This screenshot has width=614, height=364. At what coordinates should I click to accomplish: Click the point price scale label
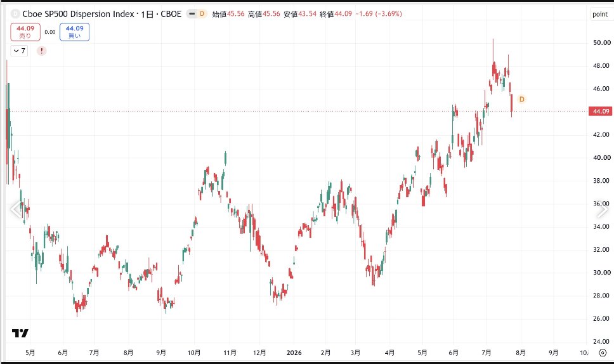tap(600, 14)
